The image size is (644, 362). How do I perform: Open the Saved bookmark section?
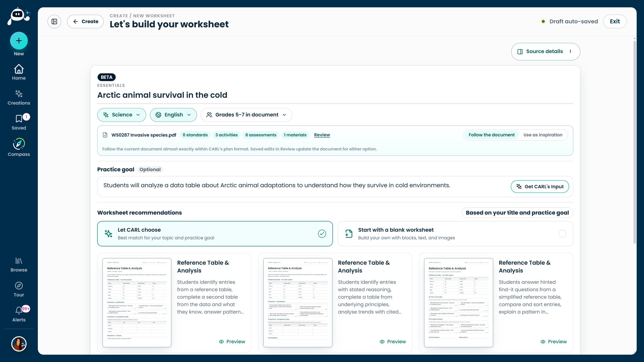[x=19, y=122]
